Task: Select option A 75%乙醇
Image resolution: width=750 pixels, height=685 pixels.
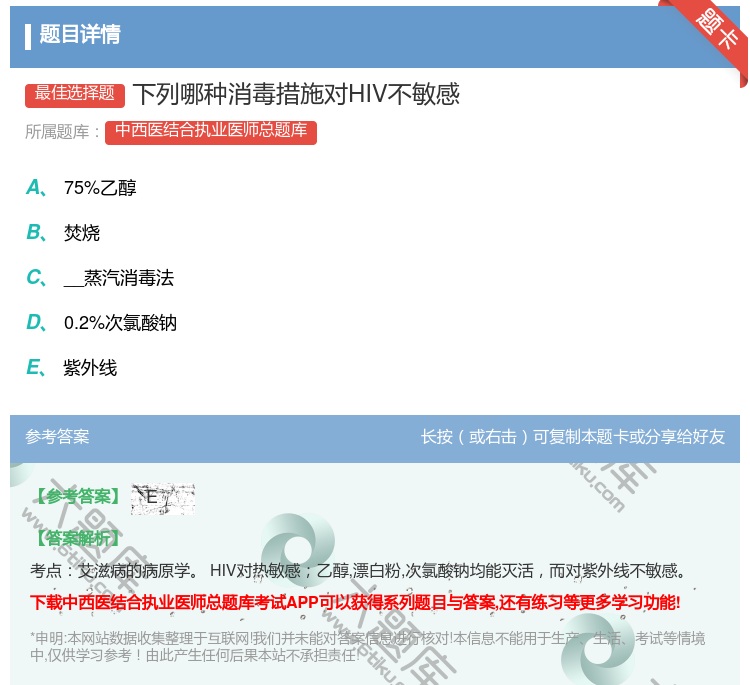Action: pos(81,188)
